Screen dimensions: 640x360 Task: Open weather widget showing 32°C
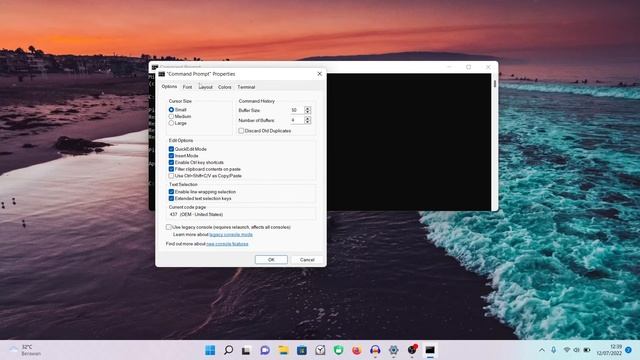pos(25,350)
